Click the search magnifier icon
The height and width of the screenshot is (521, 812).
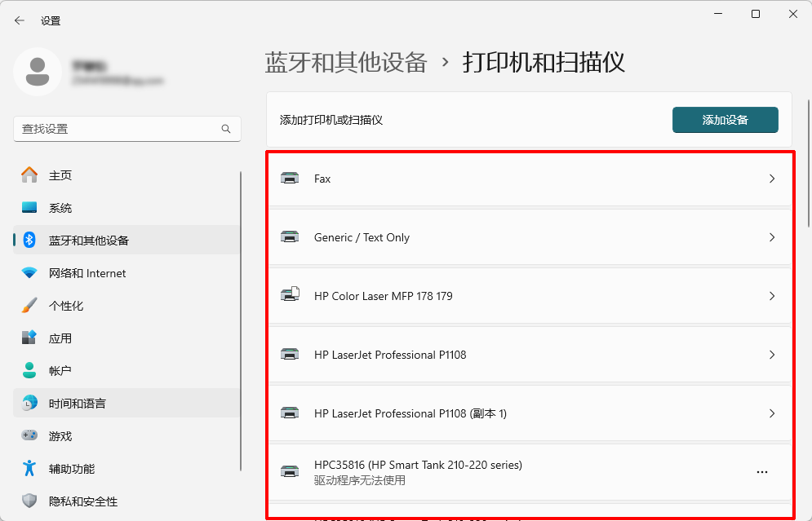[x=226, y=129]
